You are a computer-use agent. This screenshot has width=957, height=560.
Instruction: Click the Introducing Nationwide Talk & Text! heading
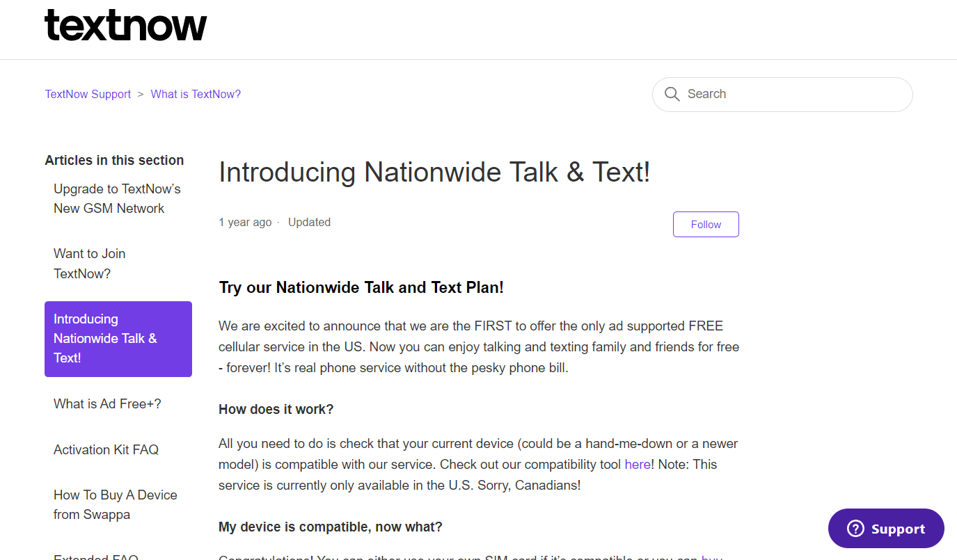point(434,172)
